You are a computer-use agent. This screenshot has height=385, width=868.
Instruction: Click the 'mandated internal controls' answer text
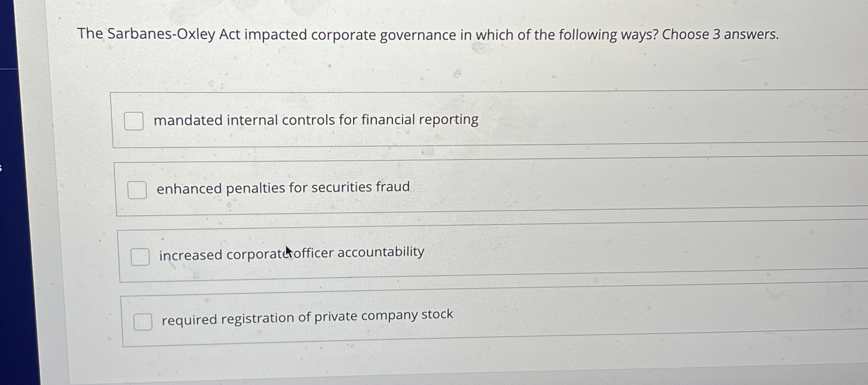coord(316,120)
